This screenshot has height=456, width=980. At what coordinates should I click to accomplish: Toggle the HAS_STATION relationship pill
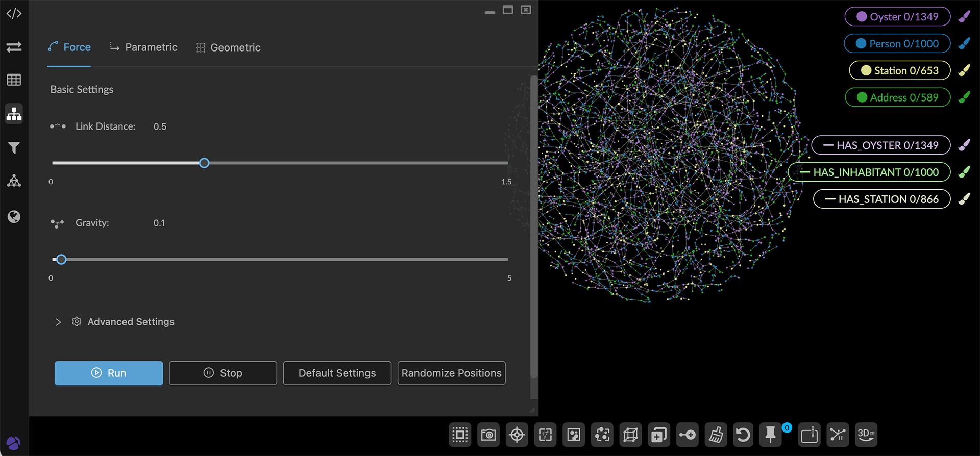[881, 199]
